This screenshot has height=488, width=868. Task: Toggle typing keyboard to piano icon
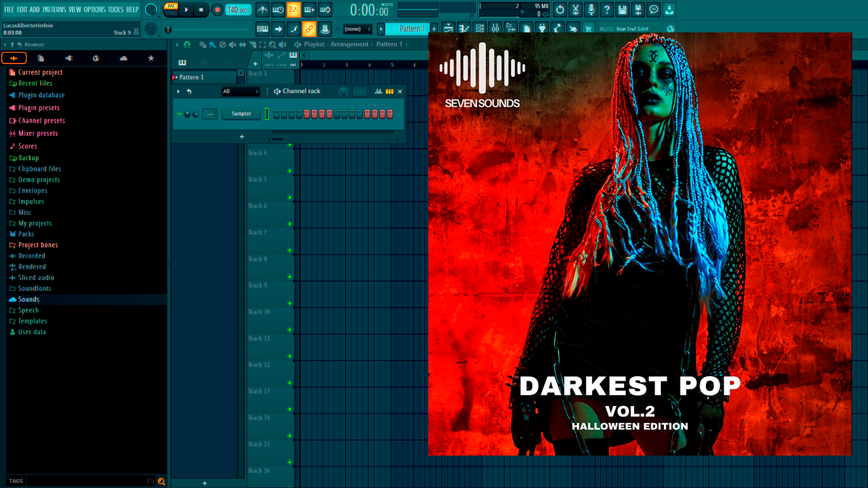point(262,29)
